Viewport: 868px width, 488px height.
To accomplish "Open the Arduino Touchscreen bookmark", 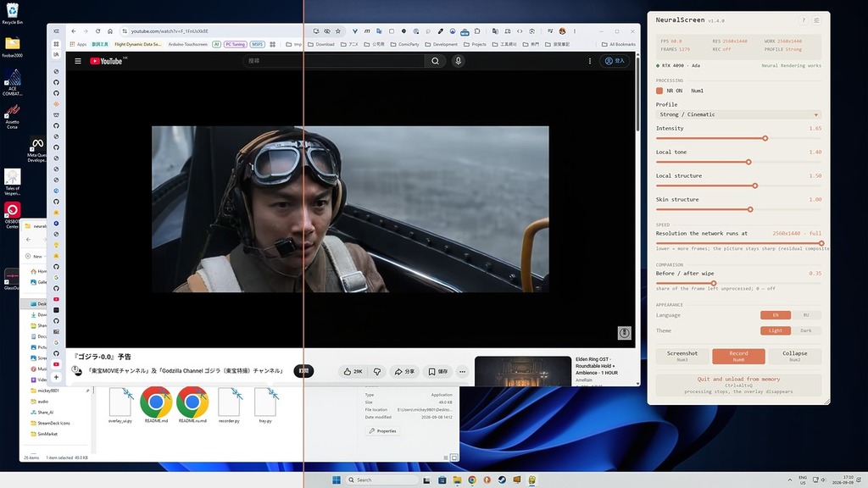I will pos(187,44).
